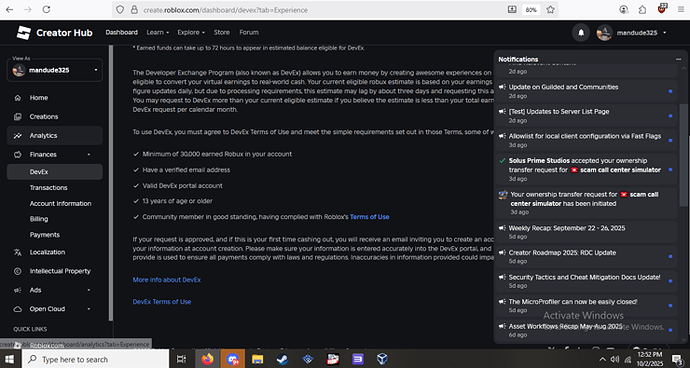
Task: Open Weekly Recap September 22-26 notification
Action: [x=586, y=232]
